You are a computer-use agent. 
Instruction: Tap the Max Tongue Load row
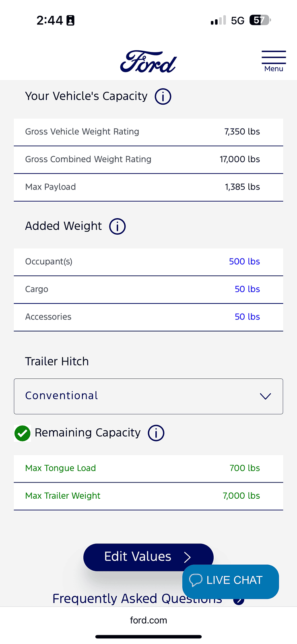tap(148, 468)
